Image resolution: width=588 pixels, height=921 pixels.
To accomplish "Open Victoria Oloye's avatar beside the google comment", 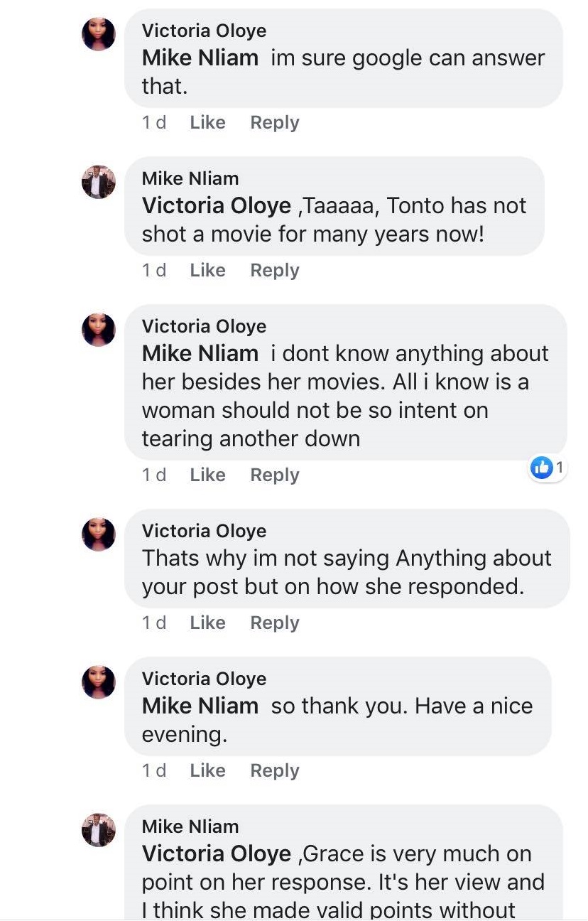I will (99, 34).
